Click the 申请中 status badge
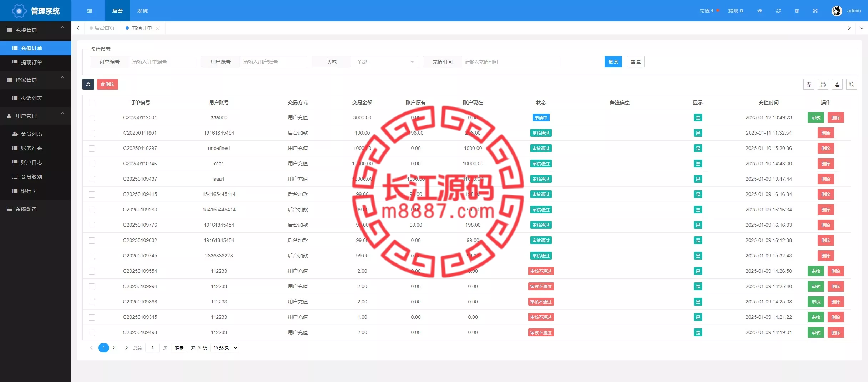This screenshot has height=382, width=868. pyautogui.click(x=541, y=117)
